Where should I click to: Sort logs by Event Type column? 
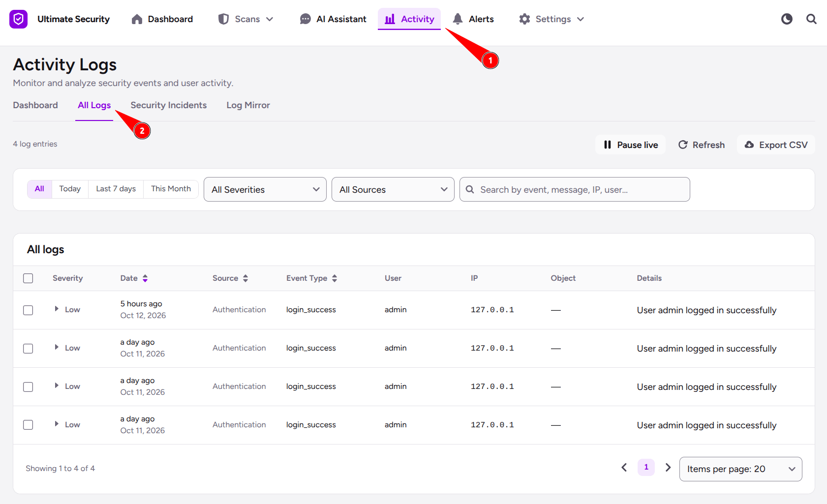[x=311, y=278]
